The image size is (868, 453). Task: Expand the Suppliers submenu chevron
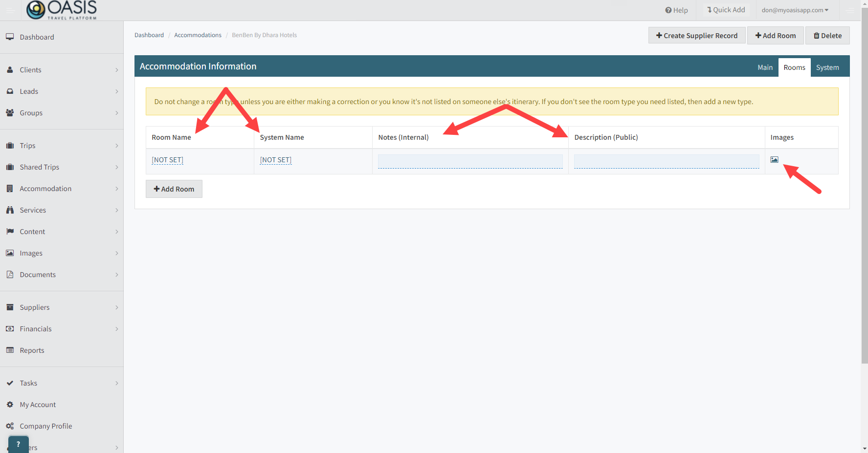pos(117,307)
